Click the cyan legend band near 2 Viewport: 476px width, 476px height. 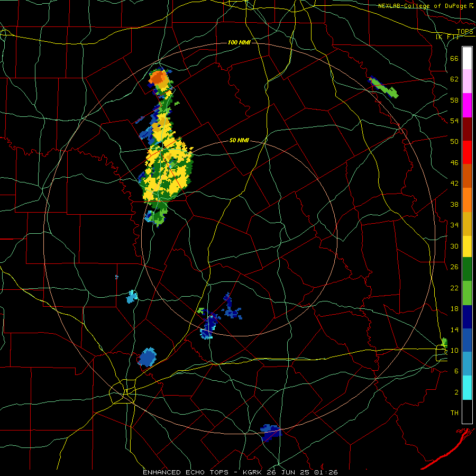(x=467, y=388)
